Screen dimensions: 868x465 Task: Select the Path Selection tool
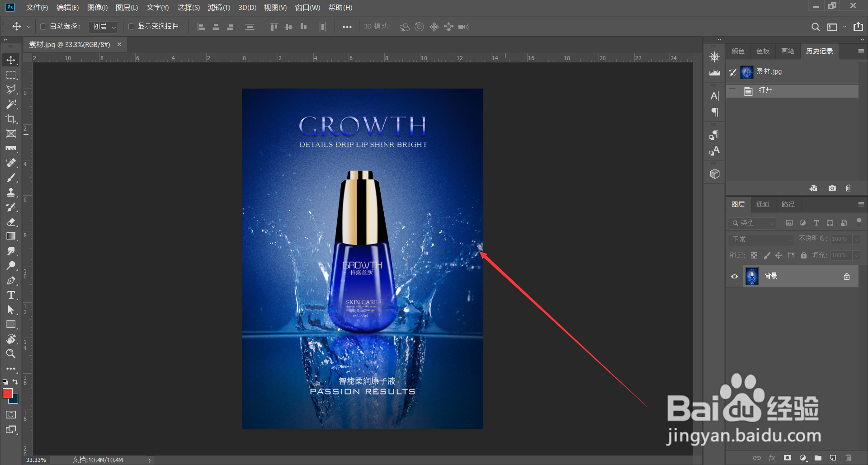point(11,310)
